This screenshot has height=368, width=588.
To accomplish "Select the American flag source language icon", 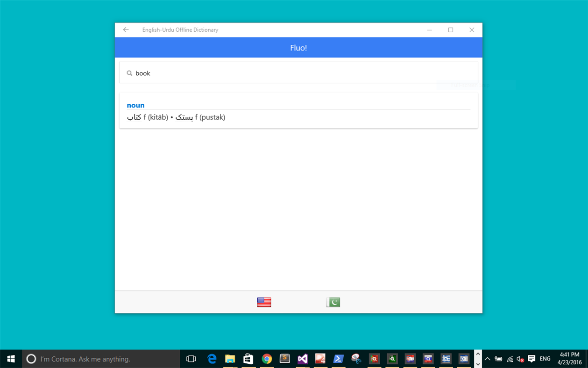I will point(264,302).
